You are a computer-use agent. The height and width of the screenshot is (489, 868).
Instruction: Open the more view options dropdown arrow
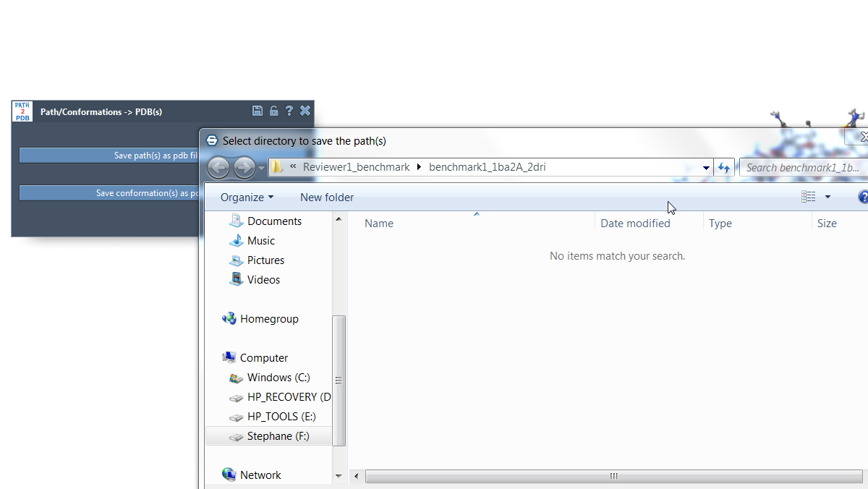[x=827, y=197]
